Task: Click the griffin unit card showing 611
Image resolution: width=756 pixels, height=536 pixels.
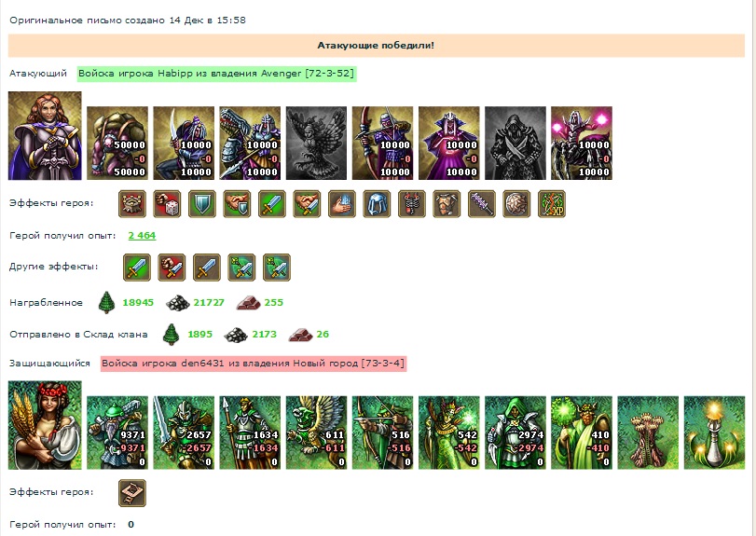Action: [x=316, y=433]
